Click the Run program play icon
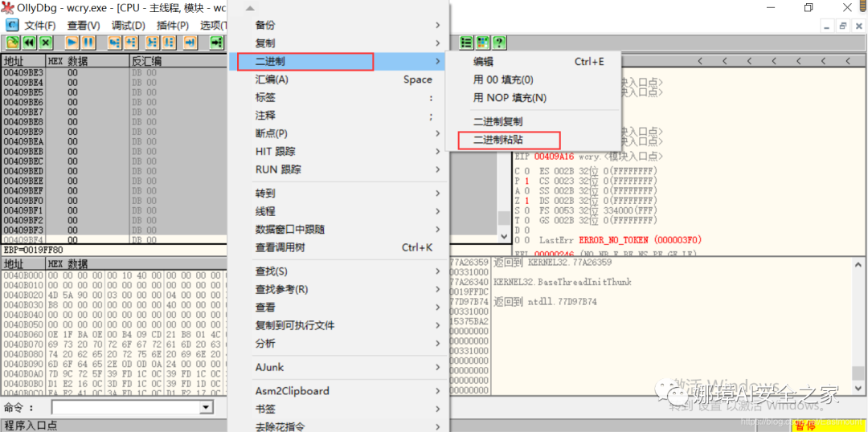This screenshot has height=432, width=868. [x=72, y=43]
